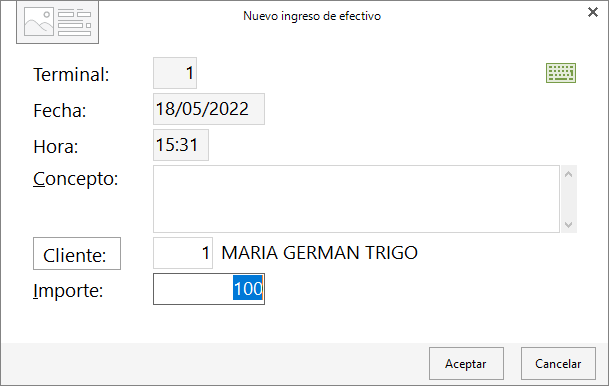Click the Aceptar button
The height and width of the screenshot is (386, 609).
pyautogui.click(x=466, y=363)
